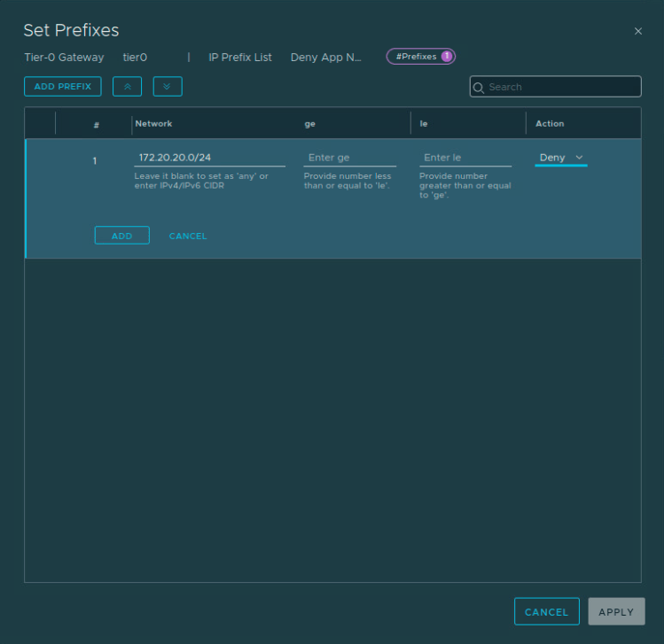
Task: Click hint text 'Leave it blank to set as any'
Action: tap(201, 181)
